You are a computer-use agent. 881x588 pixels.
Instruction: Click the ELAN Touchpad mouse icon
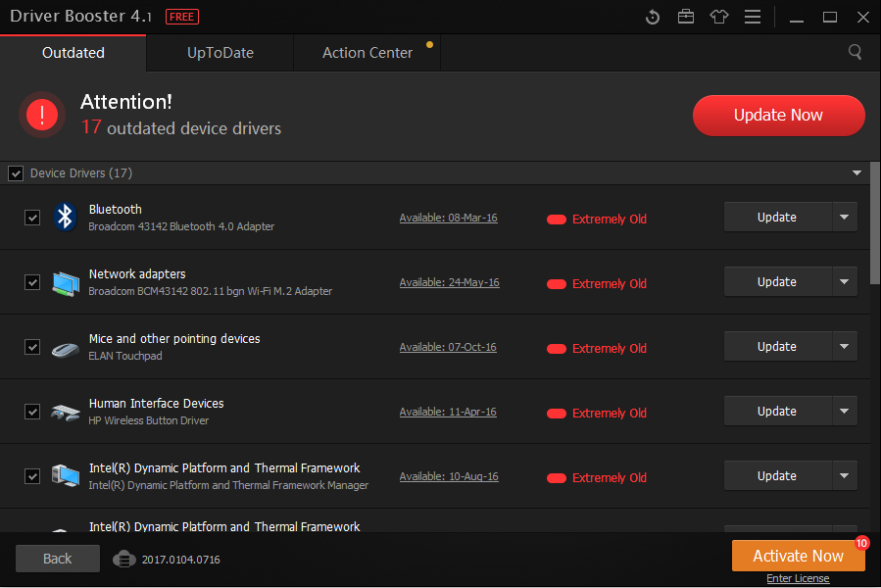point(66,347)
